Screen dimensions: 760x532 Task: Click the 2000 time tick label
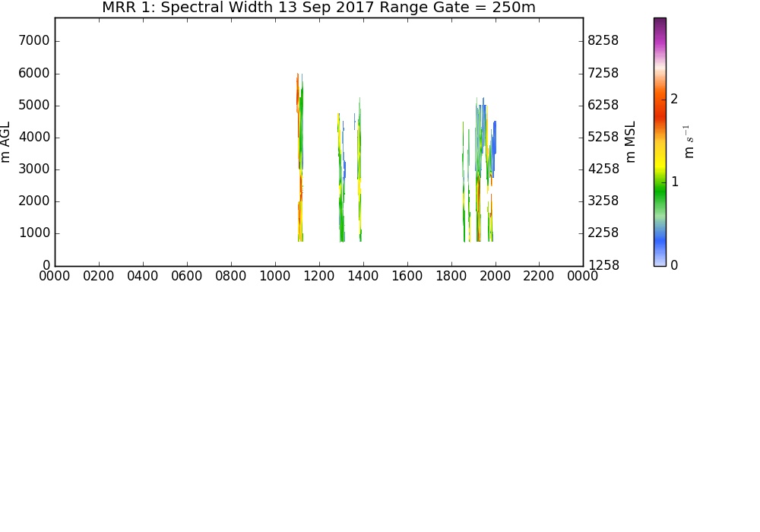click(496, 276)
